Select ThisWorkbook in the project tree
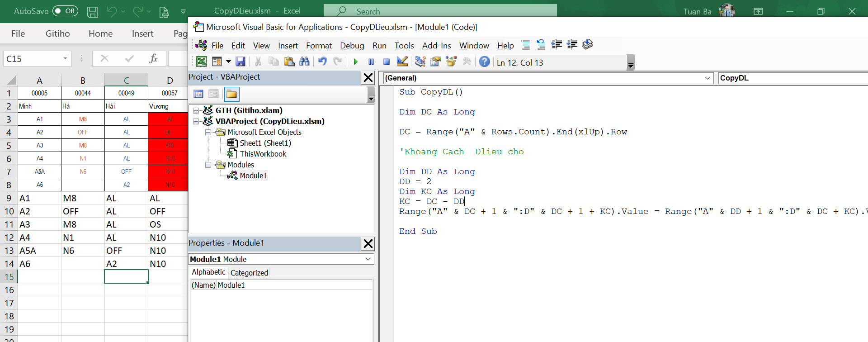Image resolution: width=868 pixels, height=342 pixels. coord(263,154)
